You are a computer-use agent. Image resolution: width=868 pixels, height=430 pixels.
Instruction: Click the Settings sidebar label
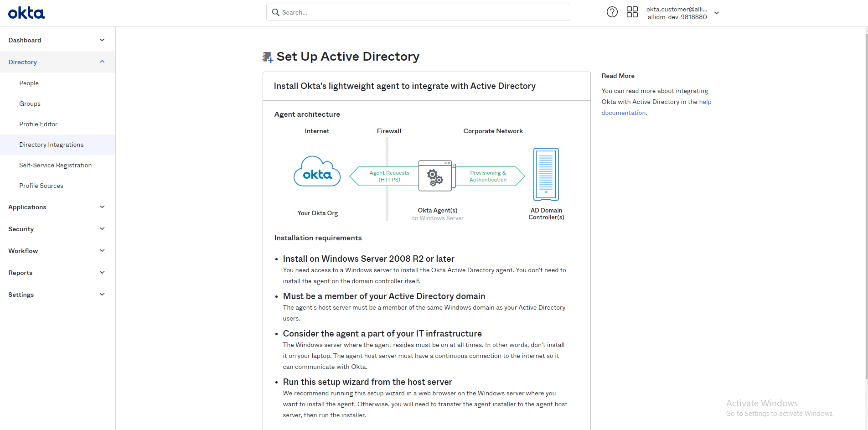point(21,295)
